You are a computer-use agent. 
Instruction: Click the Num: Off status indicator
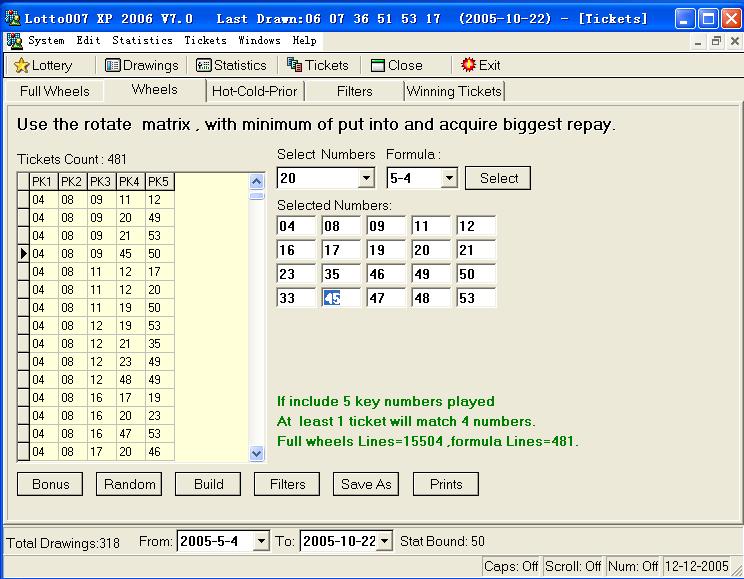632,566
